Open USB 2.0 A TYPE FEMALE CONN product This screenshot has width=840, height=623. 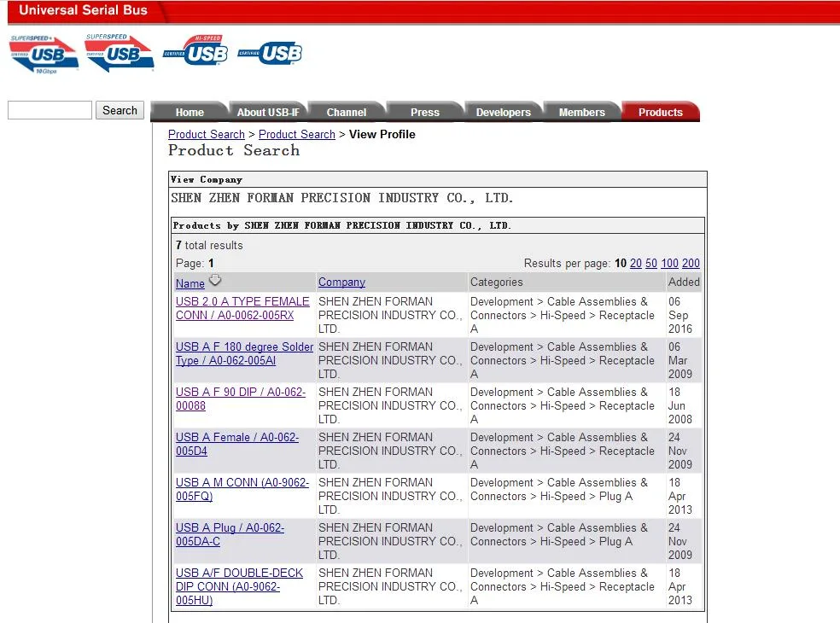(242, 309)
